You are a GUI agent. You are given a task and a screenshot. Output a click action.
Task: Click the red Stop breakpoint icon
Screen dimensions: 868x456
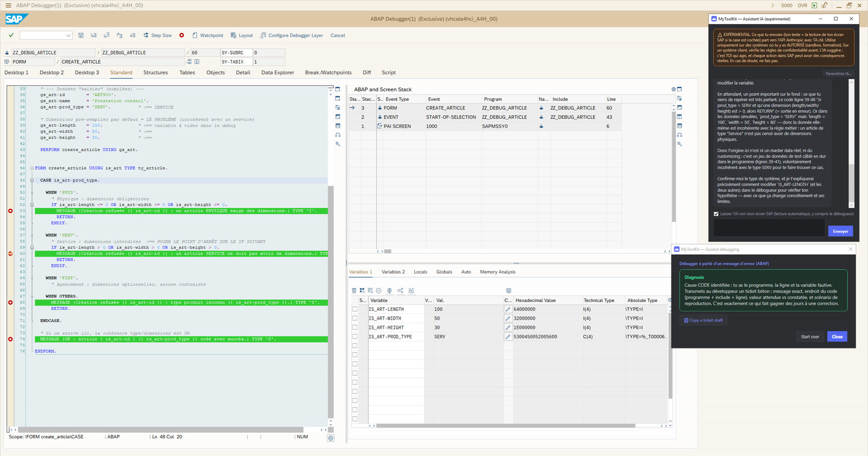coord(182,35)
